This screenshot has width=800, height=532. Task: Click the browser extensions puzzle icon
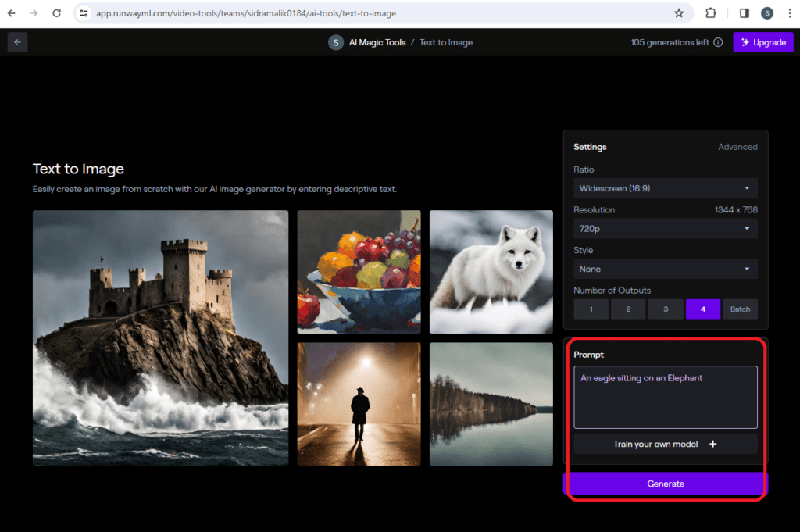(710, 12)
